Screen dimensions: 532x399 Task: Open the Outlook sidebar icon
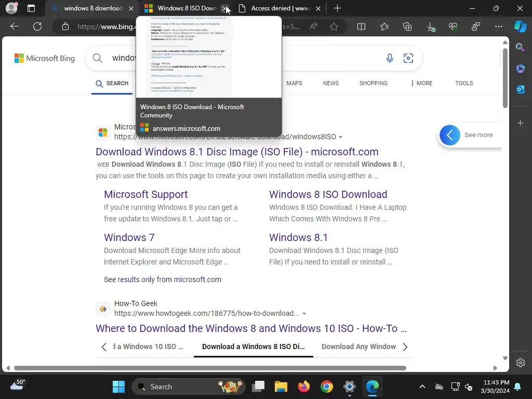tap(520, 89)
